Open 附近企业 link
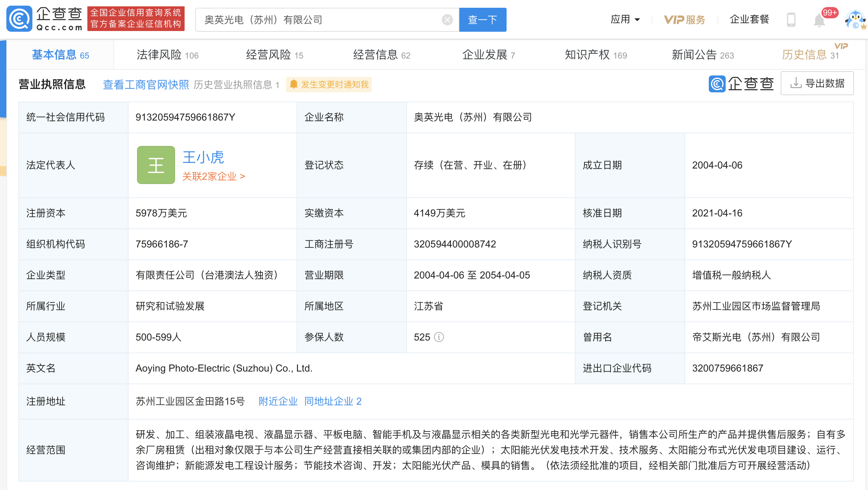 (278, 401)
